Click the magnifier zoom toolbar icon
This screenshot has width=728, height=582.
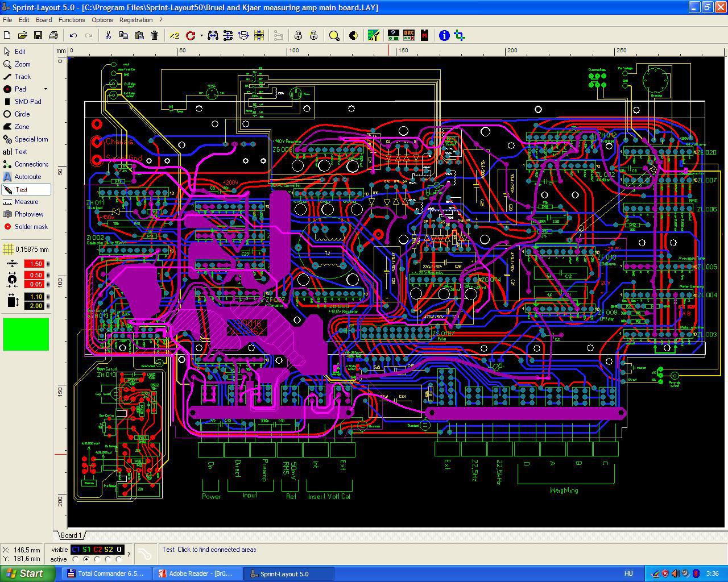[x=334, y=35]
